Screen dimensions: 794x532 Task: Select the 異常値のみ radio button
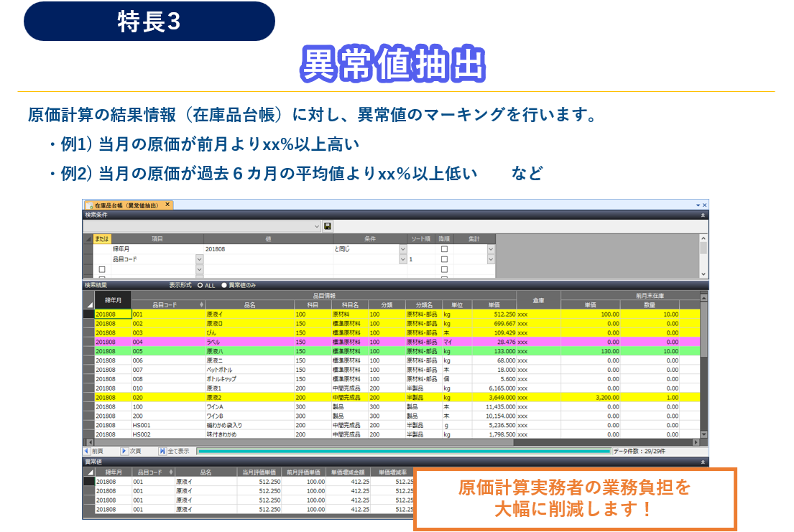pyautogui.click(x=223, y=286)
